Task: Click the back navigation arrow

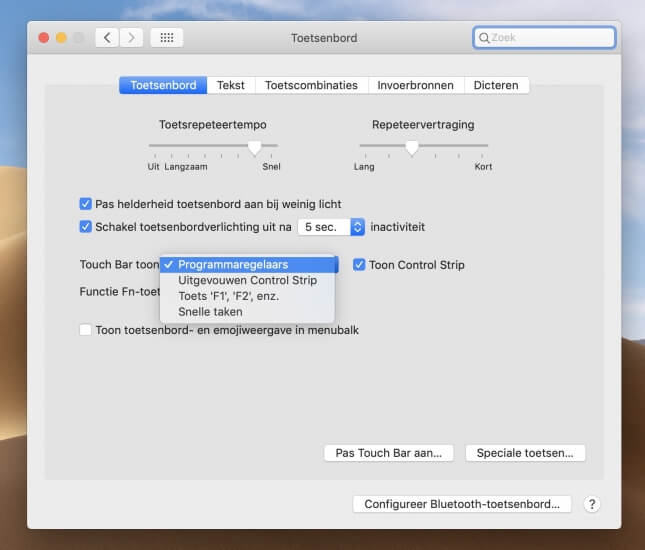Action: click(108, 38)
